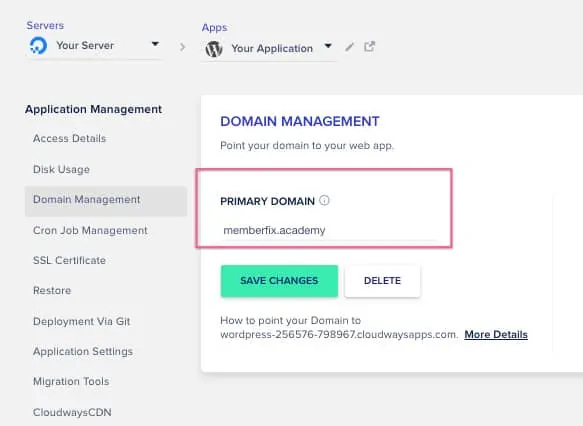583x426 pixels.
Task: Select Access Details in the sidebar
Action: click(x=70, y=138)
